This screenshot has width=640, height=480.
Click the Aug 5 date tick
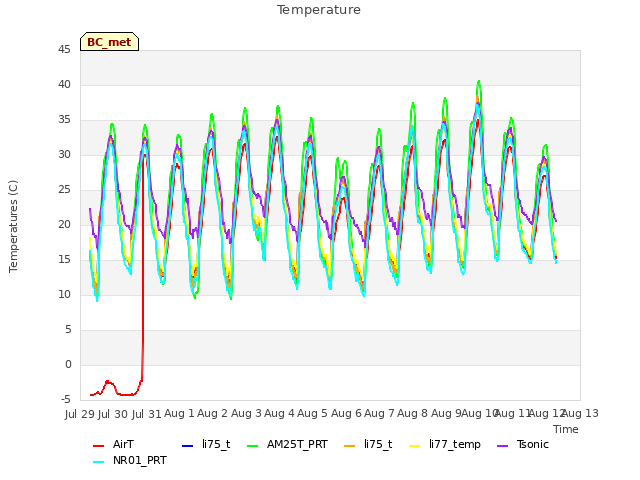[312, 413]
